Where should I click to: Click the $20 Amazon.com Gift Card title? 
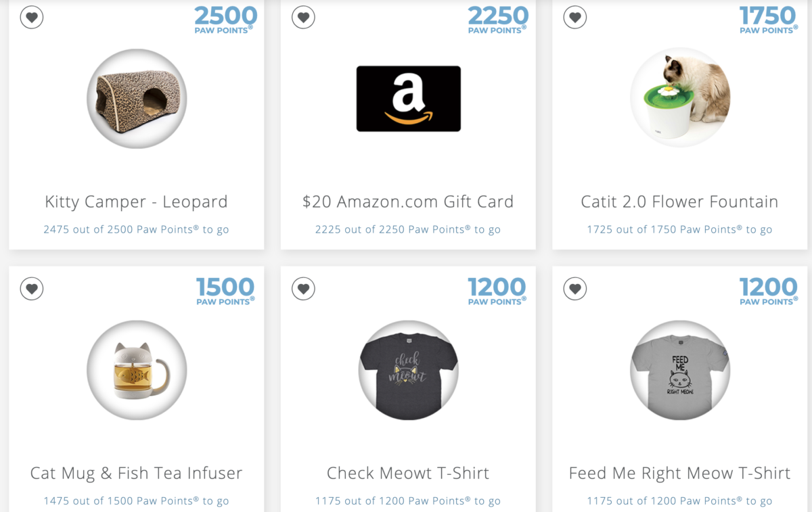coord(408,202)
